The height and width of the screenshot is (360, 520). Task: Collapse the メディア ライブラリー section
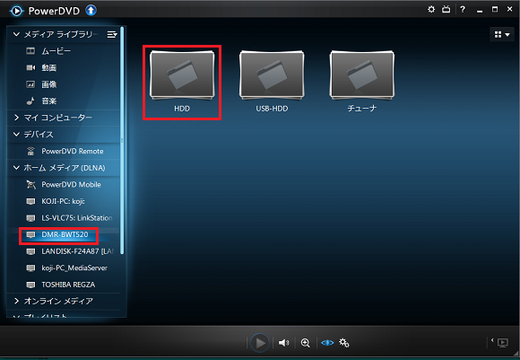tap(16, 34)
